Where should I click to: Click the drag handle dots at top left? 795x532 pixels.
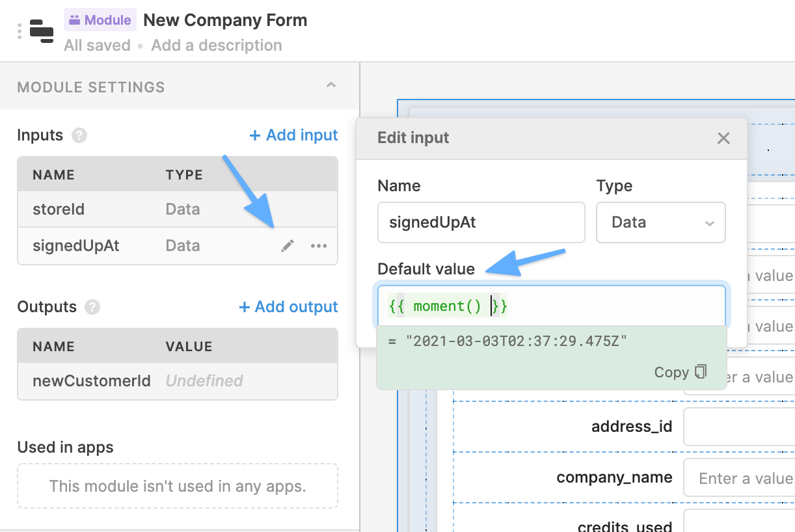(20, 31)
